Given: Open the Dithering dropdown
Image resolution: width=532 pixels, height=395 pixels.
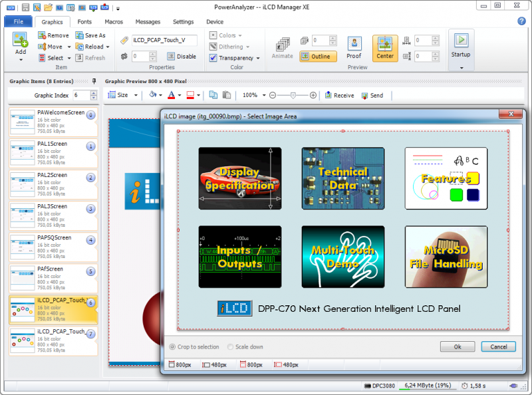Looking at the screenshot, I should [x=229, y=47].
